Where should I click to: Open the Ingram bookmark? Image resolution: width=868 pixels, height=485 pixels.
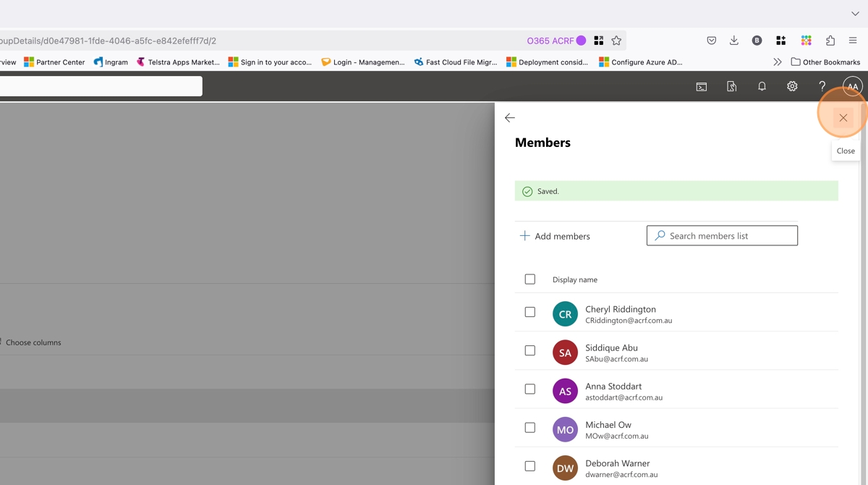point(111,62)
